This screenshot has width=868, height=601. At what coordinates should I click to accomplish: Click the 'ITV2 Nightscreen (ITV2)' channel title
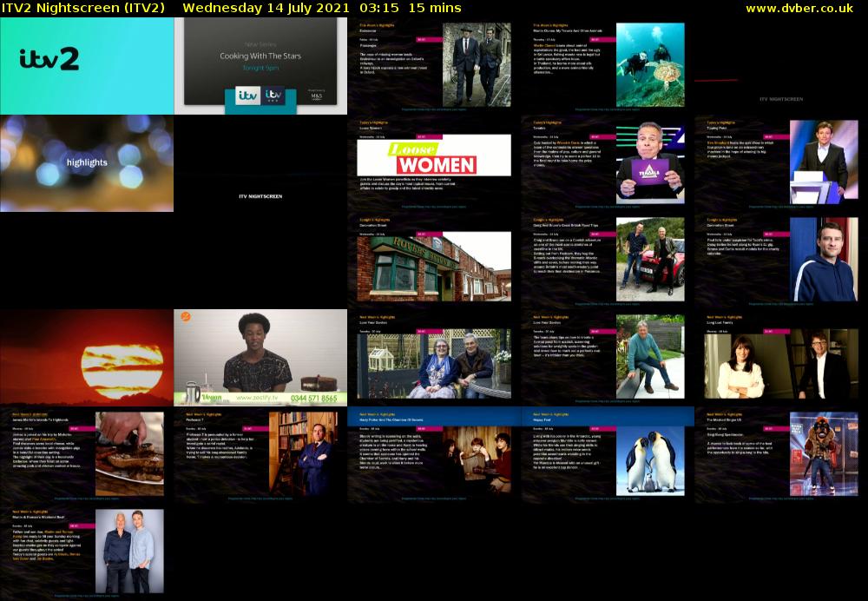click(x=83, y=9)
